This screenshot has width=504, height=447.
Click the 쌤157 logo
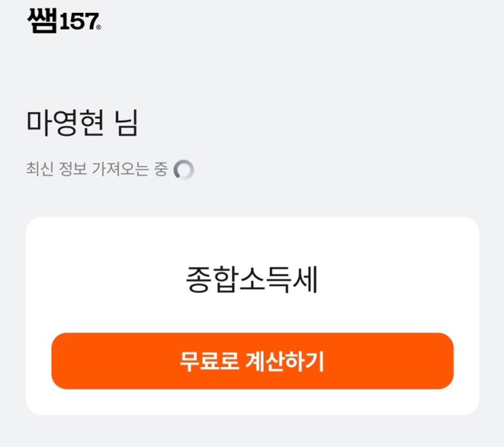(64, 22)
